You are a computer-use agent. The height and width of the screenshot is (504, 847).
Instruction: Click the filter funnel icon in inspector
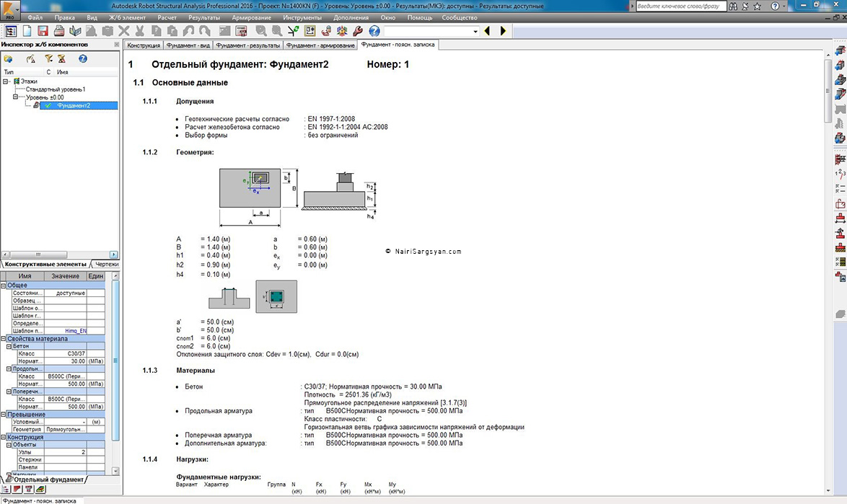(48, 59)
